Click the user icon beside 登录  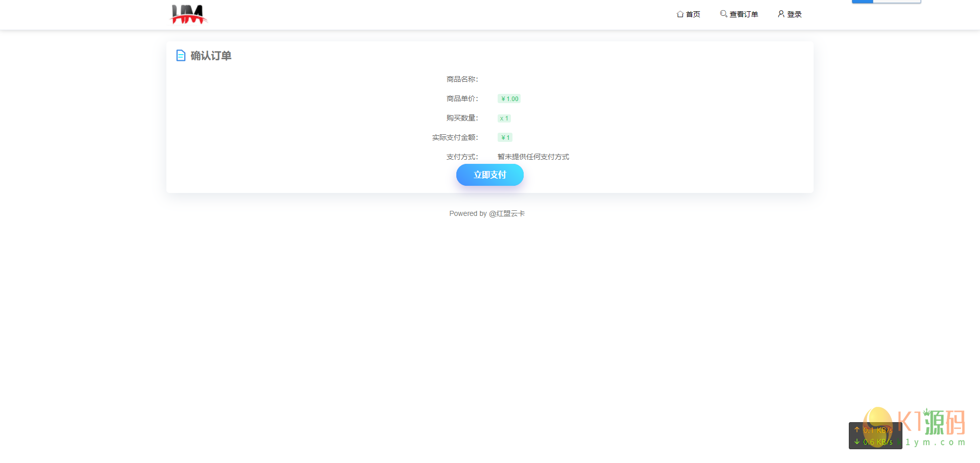[781, 14]
